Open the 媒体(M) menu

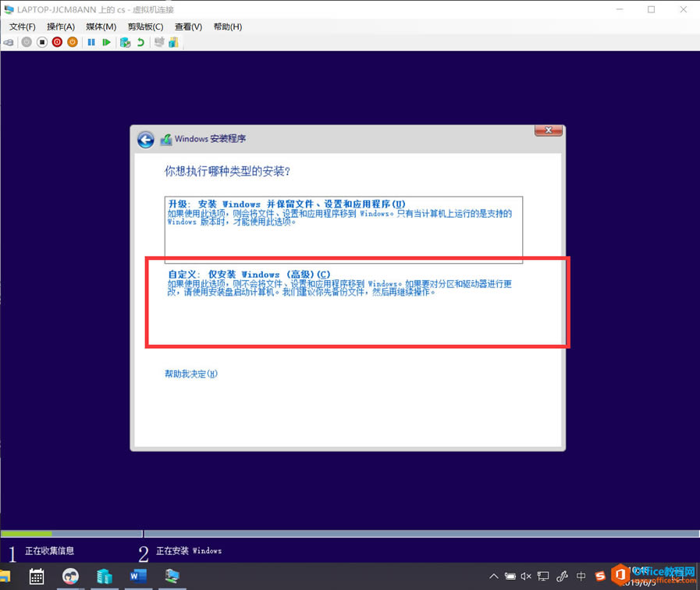point(101,27)
